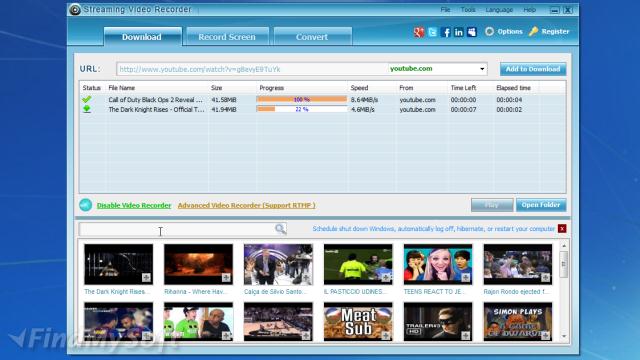The width and height of the screenshot is (640, 360).
Task: Open the TEENS REACT TO JE video thumbnail
Action: pyautogui.click(x=438, y=264)
